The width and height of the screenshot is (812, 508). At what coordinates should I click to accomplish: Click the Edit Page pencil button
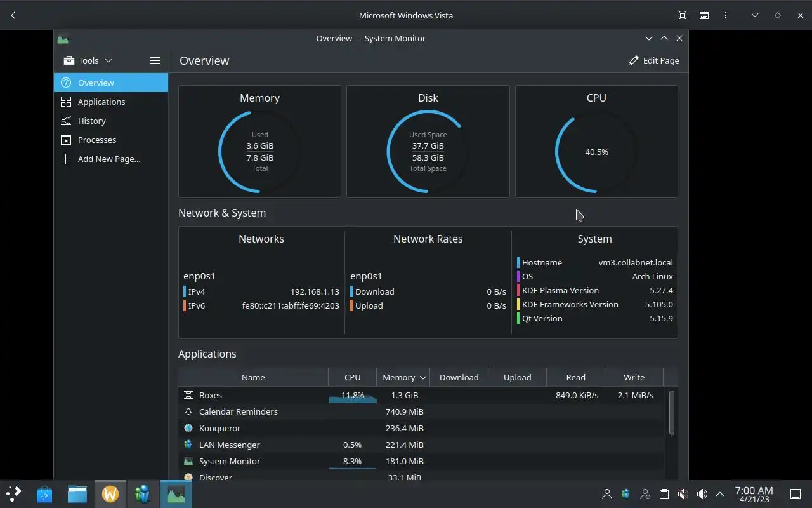coord(653,60)
